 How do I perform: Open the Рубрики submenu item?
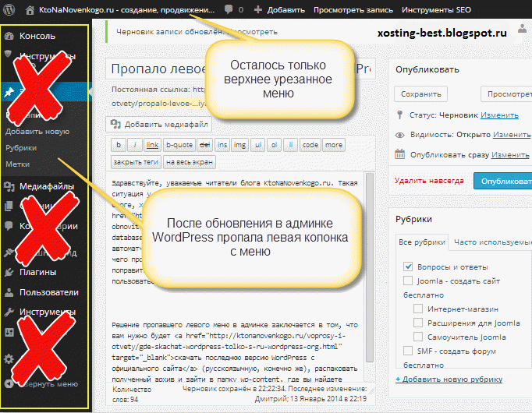21,148
